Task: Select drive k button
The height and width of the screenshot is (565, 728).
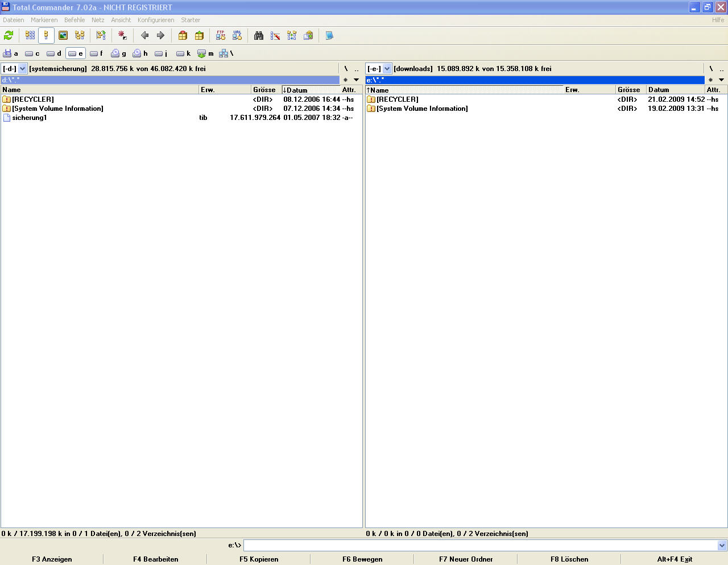Action: click(184, 53)
